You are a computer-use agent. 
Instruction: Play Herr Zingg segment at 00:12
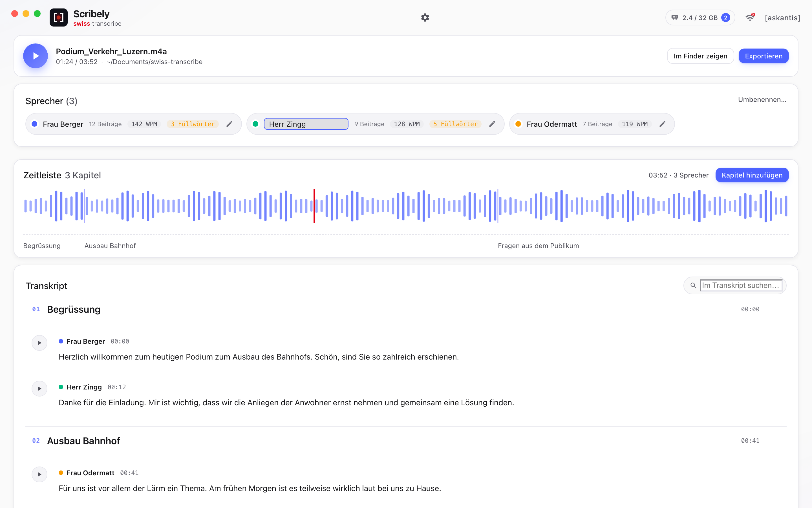pos(39,388)
